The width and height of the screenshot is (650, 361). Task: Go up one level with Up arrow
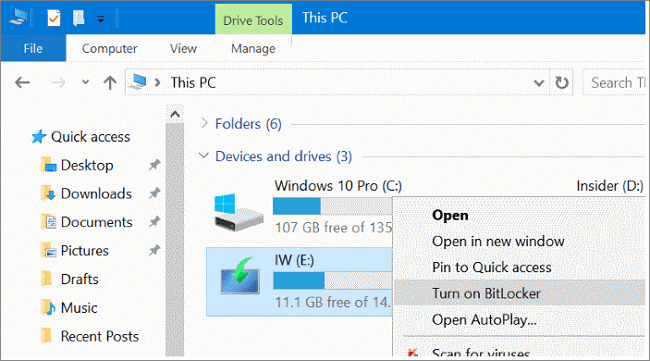[x=110, y=82]
